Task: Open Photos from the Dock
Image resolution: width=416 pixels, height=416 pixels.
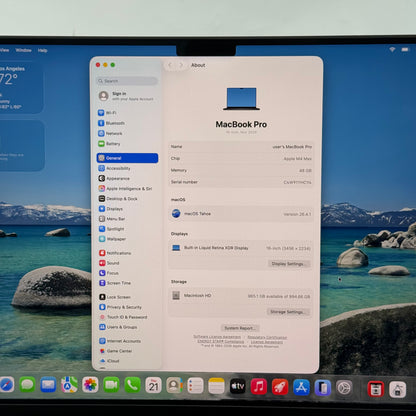Action: point(90,385)
